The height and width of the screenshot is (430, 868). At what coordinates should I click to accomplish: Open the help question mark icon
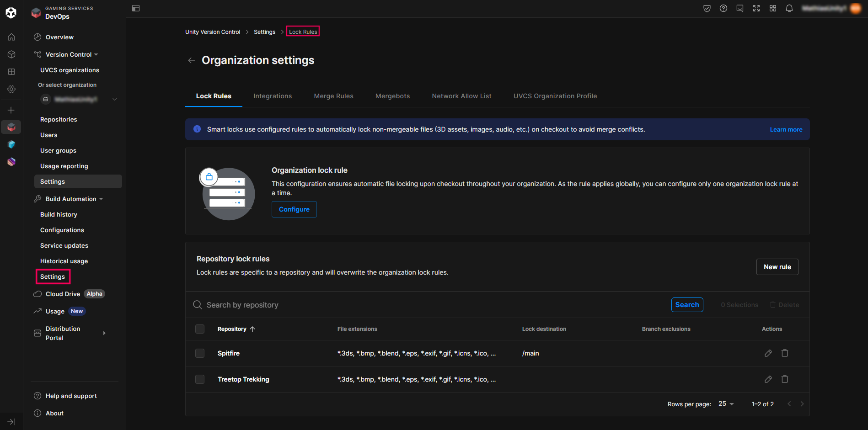pyautogui.click(x=723, y=8)
